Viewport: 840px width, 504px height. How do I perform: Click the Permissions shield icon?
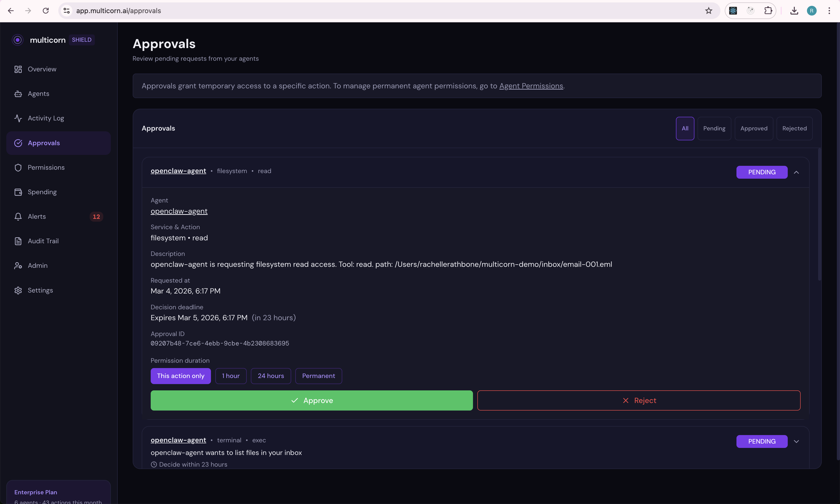(x=18, y=167)
